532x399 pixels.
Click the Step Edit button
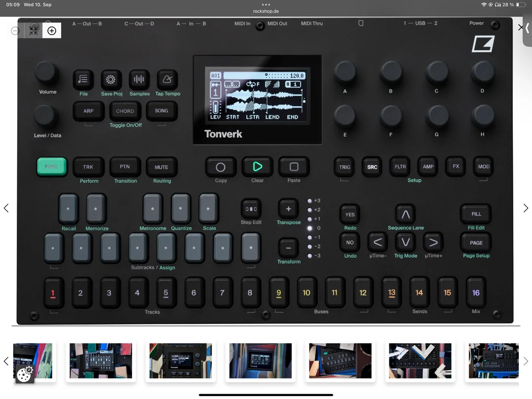pos(251,209)
